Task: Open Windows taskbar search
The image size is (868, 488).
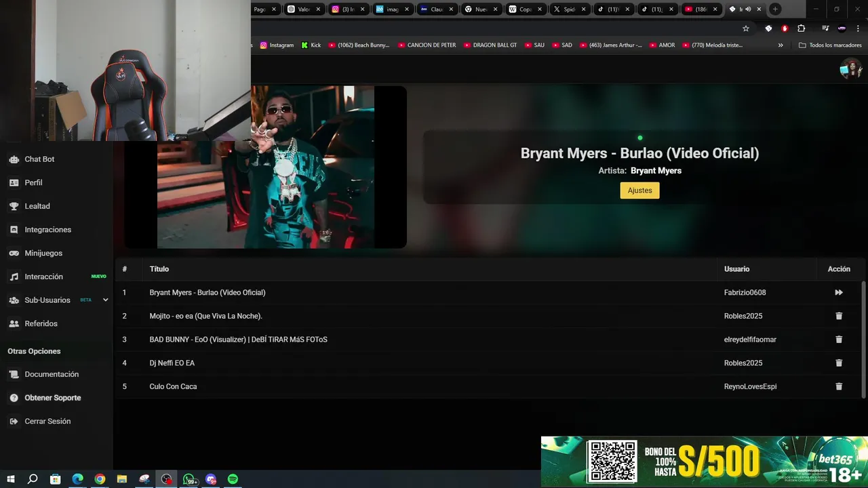Action: tap(33, 479)
